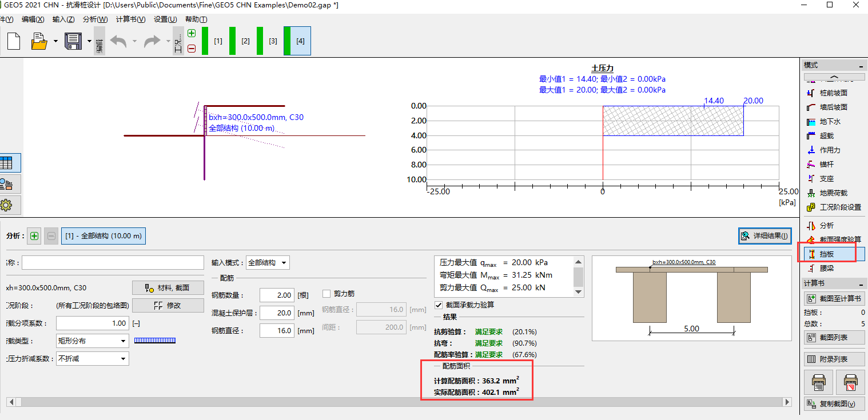
Task: Remove a construction stage with red minus
Action: pyautogui.click(x=192, y=49)
